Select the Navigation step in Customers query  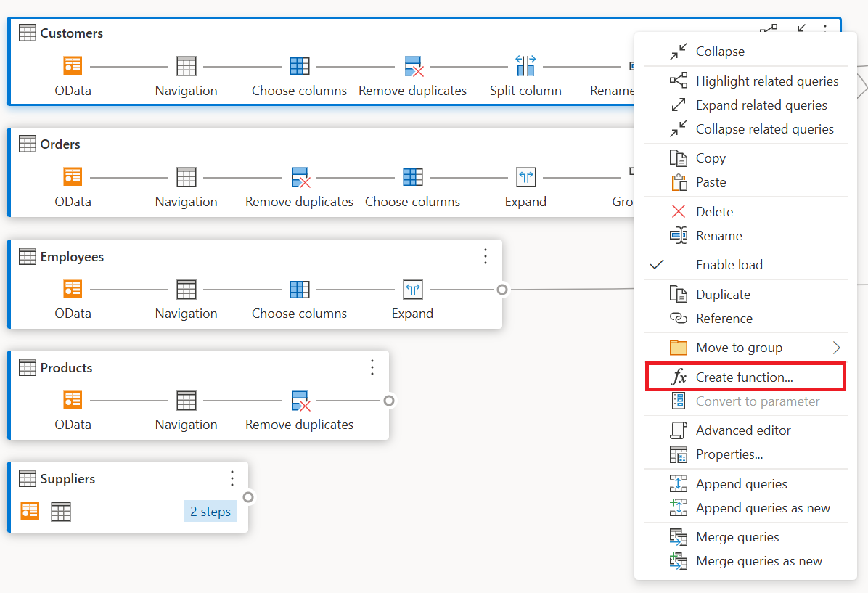[x=186, y=66]
